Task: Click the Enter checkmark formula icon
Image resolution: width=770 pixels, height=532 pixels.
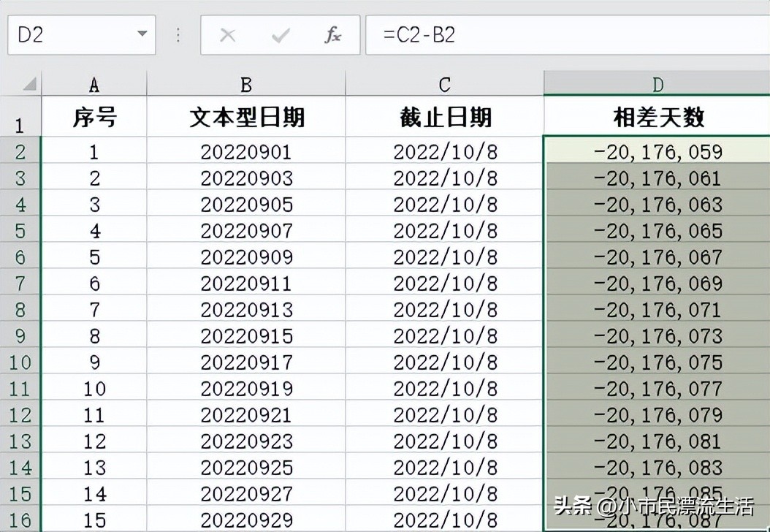Action: coord(281,35)
